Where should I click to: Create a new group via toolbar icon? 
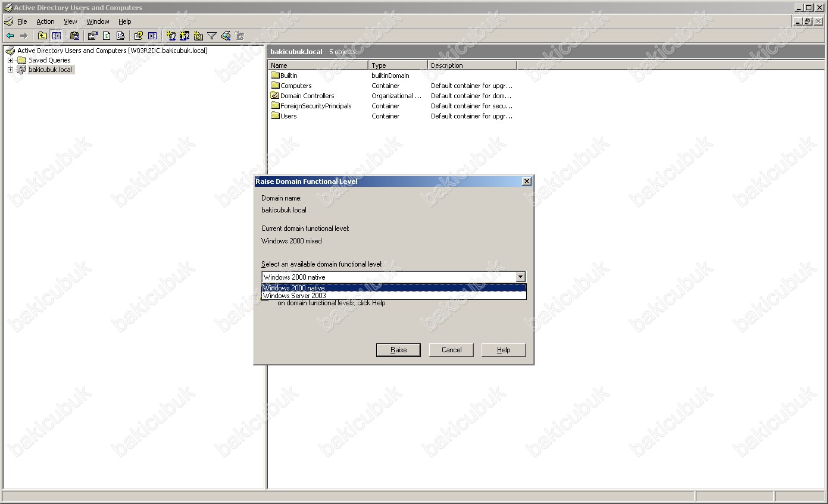(185, 36)
